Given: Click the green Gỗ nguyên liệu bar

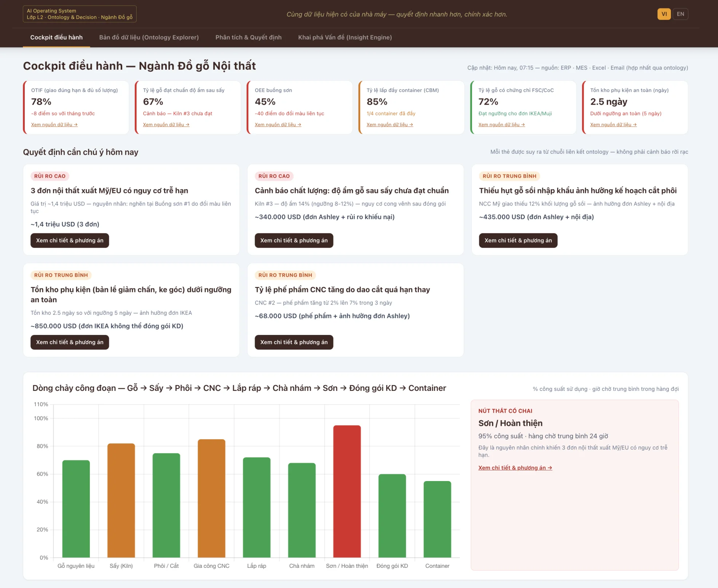Looking at the screenshot, I should click(x=76, y=509).
